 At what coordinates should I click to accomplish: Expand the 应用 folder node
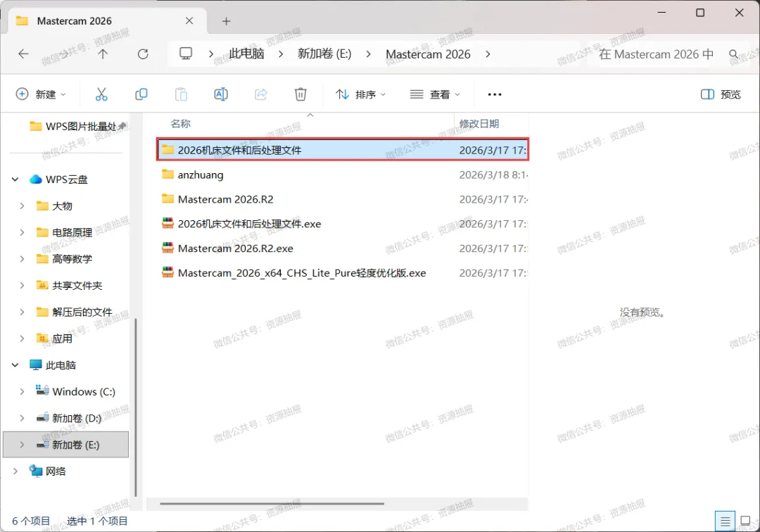pyautogui.click(x=22, y=338)
